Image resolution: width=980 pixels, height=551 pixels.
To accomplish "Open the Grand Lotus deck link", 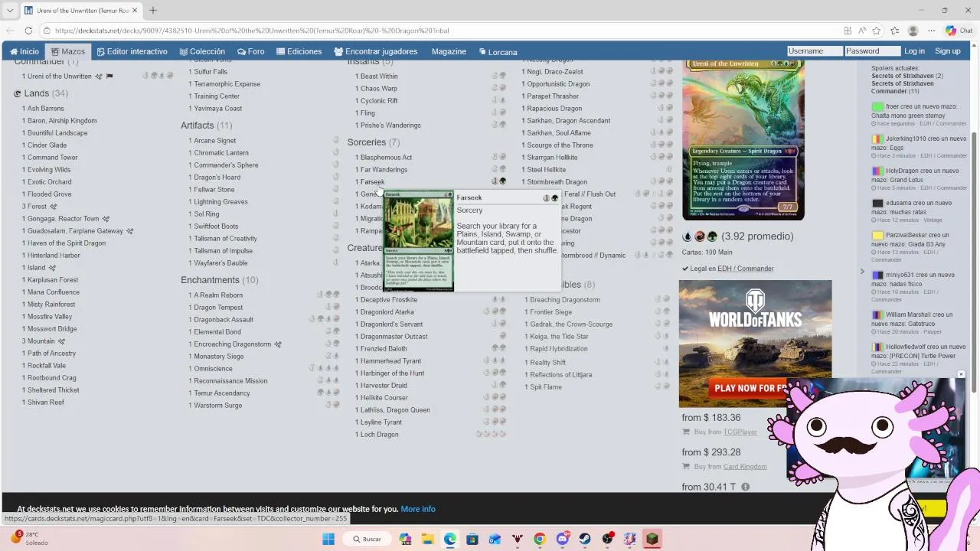I will [906, 180].
